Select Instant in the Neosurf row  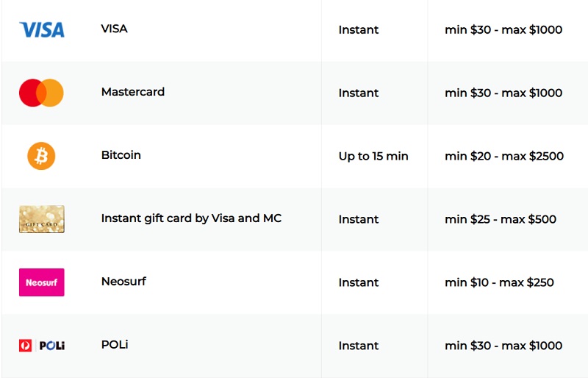point(359,282)
